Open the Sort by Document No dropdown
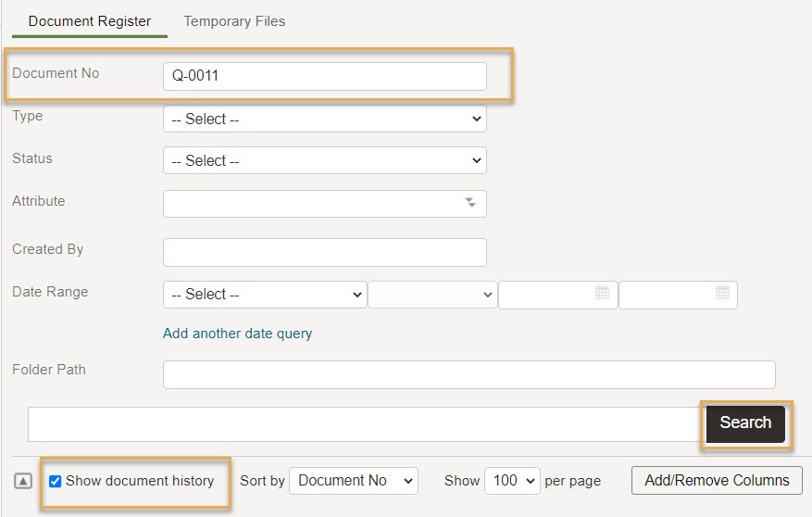 coord(354,481)
